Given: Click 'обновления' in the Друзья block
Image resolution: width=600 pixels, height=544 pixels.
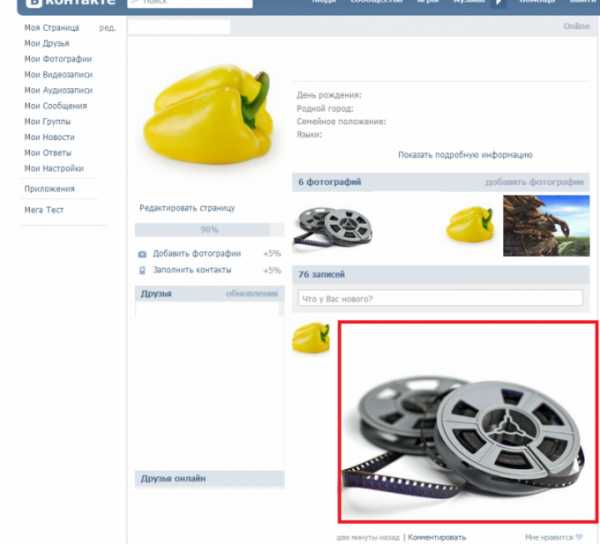Looking at the screenshot, I should point(252,294).
